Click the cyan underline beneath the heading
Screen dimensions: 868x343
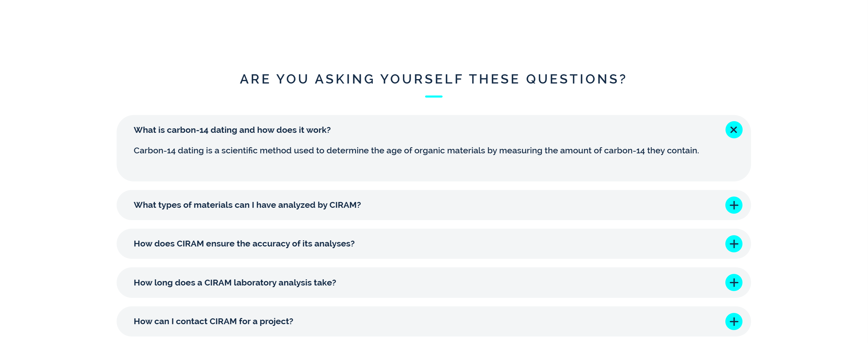[x=434, y=97]
